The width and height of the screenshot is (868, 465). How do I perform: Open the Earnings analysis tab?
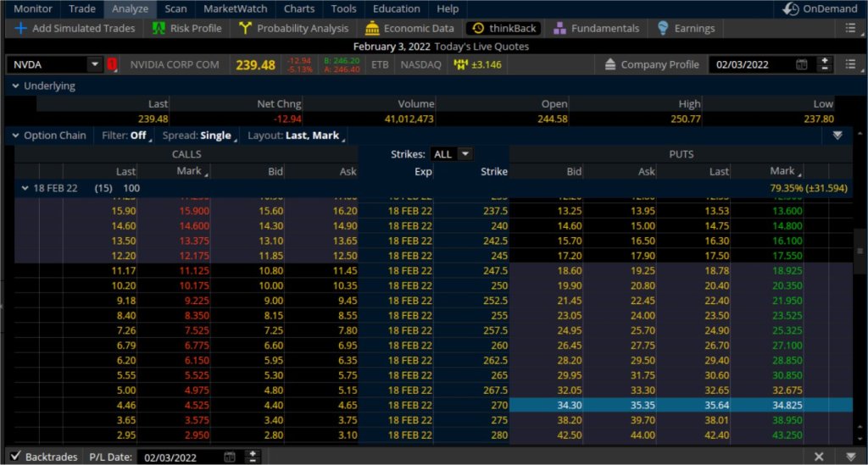[x=685, y=28]
